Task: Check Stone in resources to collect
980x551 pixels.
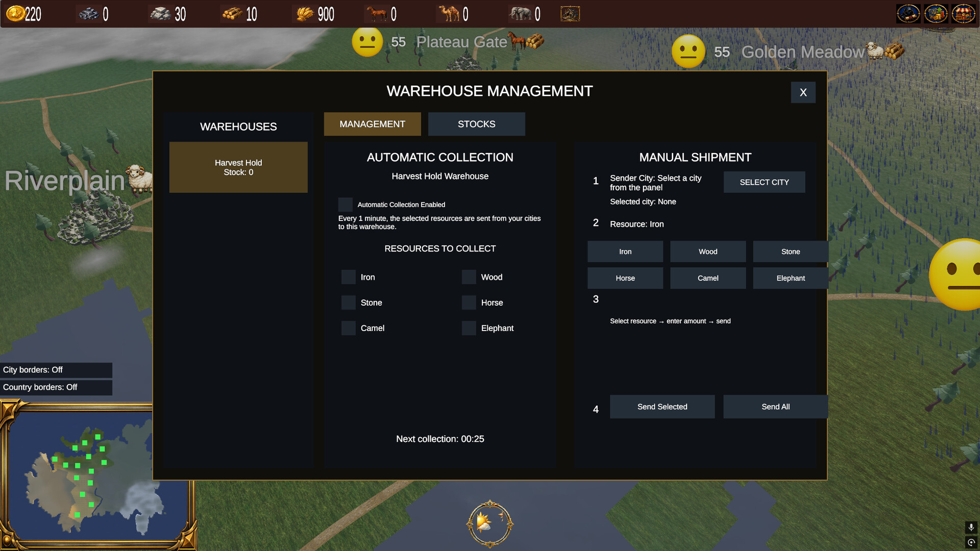Action: tap(349, 303)
